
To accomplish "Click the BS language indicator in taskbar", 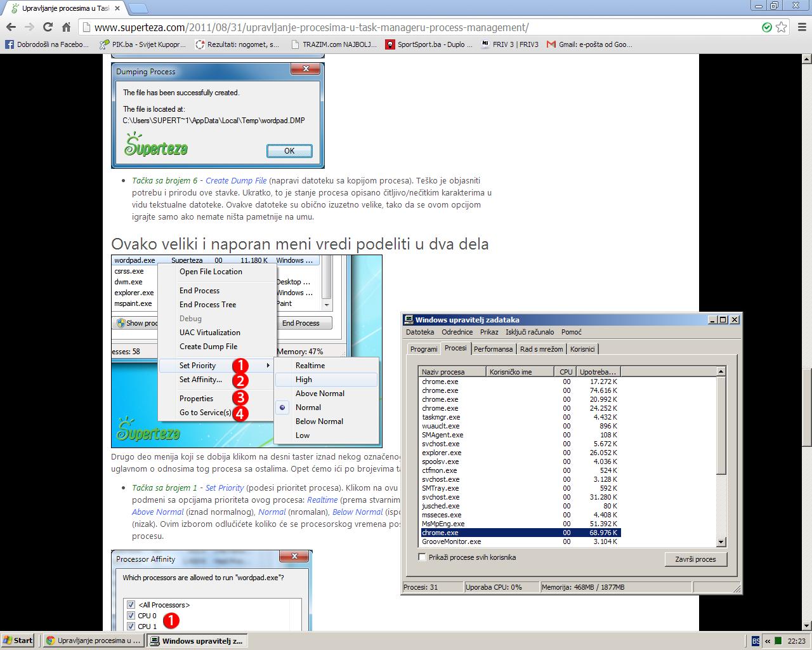I will tap(756, 640).
